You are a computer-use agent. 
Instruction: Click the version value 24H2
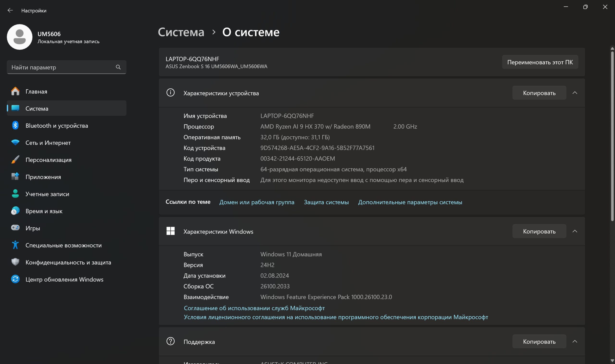[x=267, y=265]
